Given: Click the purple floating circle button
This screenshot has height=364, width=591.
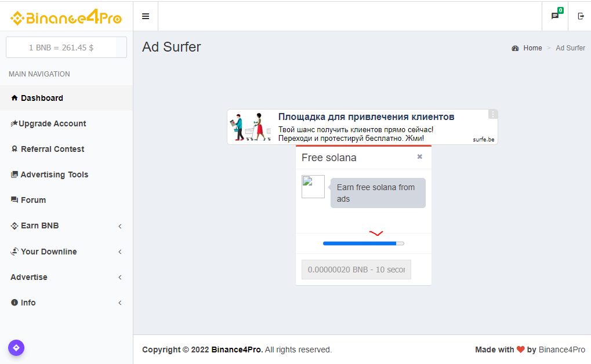Looking at the screenshot, I should tap(16, 348).
